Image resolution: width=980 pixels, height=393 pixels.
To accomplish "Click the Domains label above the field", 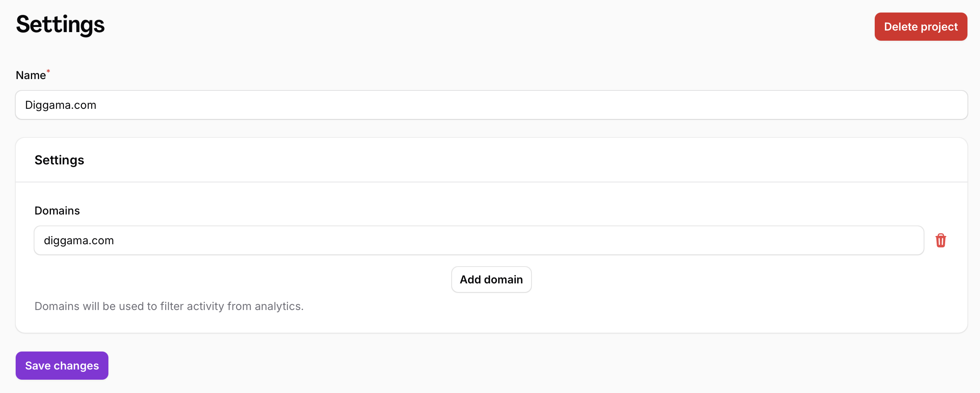I will click(x=57, y=210).
